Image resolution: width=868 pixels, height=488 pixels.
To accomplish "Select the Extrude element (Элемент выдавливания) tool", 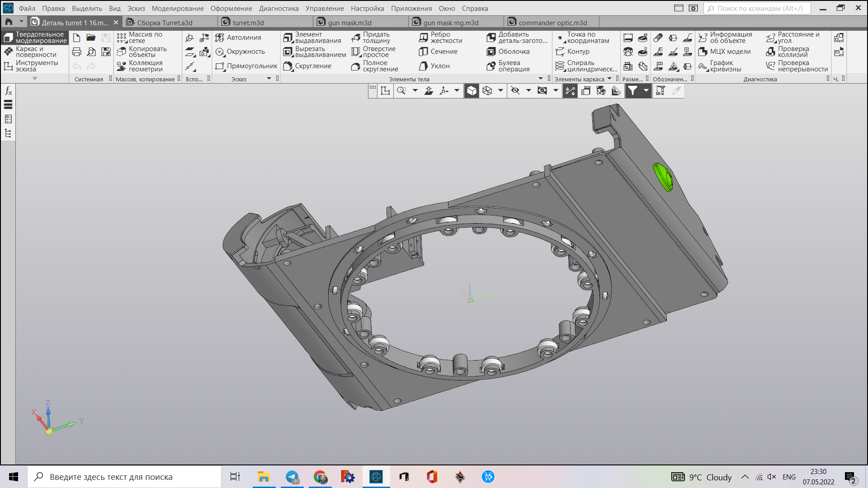I will pos(312,38).
